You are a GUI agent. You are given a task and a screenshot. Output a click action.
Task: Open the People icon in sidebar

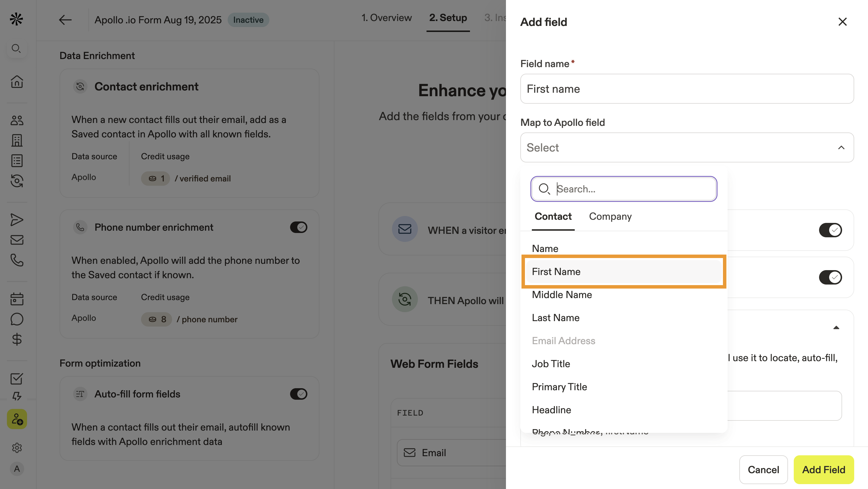pos(17,120)
